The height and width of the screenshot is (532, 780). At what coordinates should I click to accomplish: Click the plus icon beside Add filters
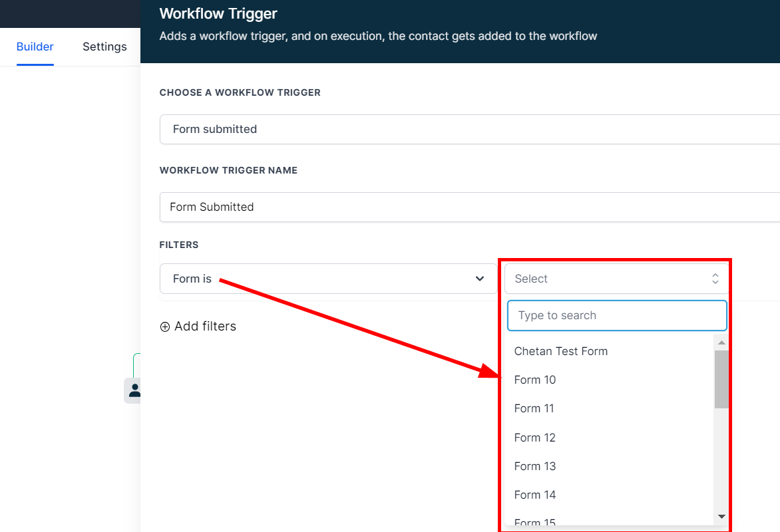(x=165, y=327)
